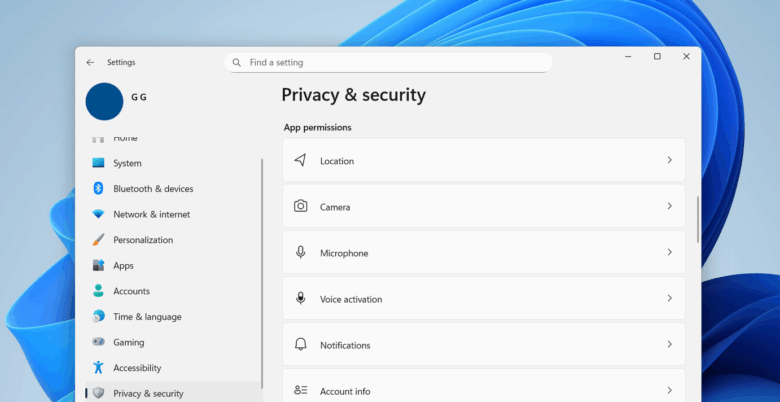Click the Microphone icon

[x=300, y=253]
